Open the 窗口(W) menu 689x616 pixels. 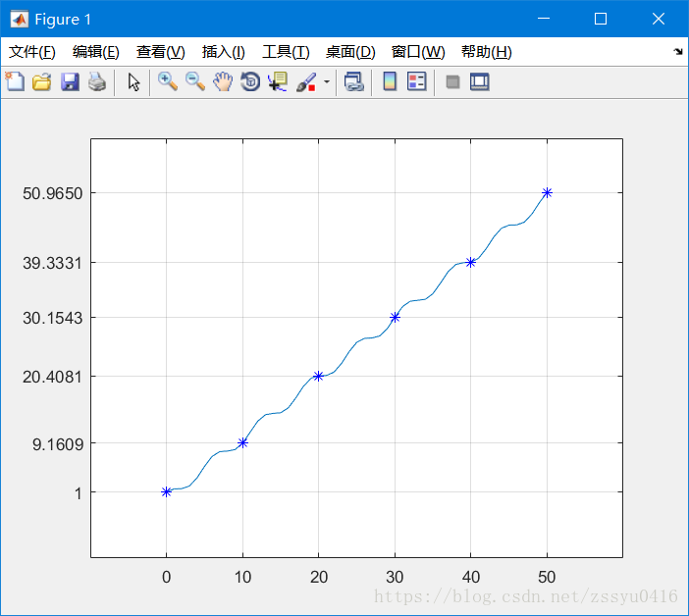[418, 52]
